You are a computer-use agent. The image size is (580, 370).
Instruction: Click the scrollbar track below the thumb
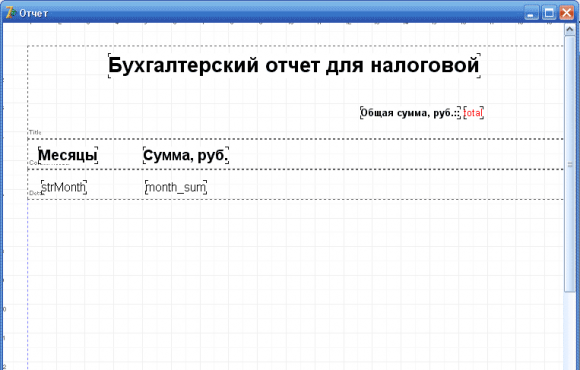(570, 330)
